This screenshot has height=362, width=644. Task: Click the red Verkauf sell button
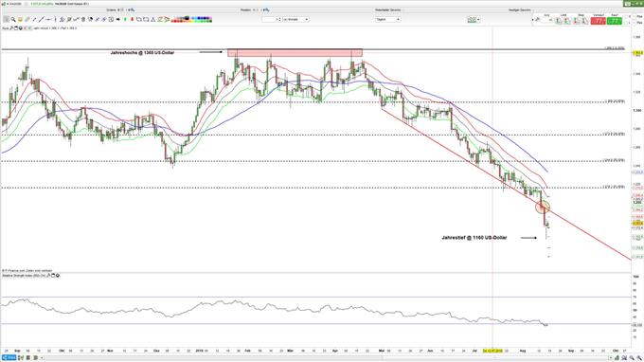(x=598, y=21)
